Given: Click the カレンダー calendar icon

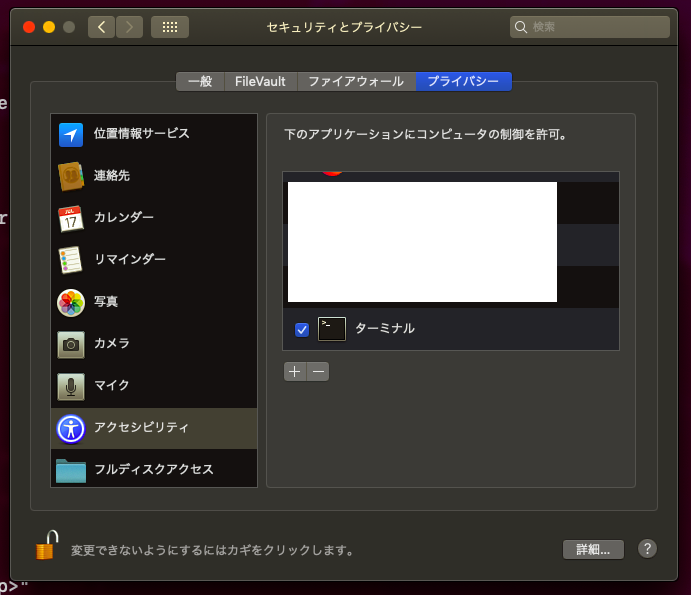Looking at the screenshot, I should [71, 219].
